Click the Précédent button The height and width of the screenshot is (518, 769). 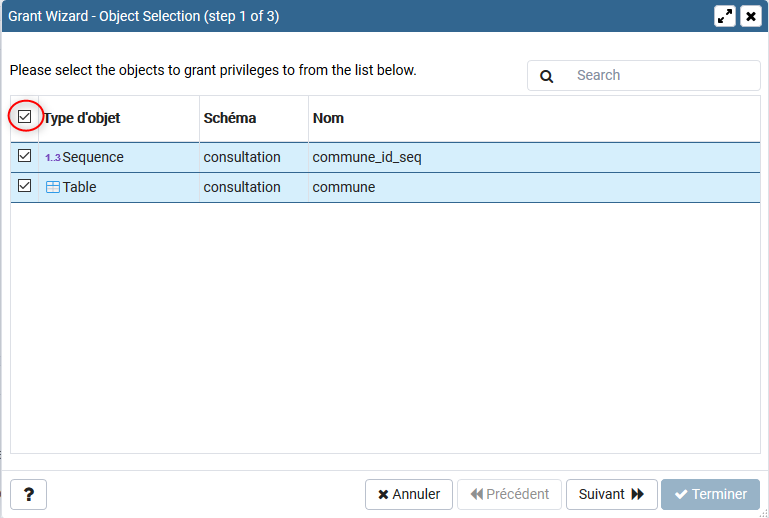(x=509, y=494)
